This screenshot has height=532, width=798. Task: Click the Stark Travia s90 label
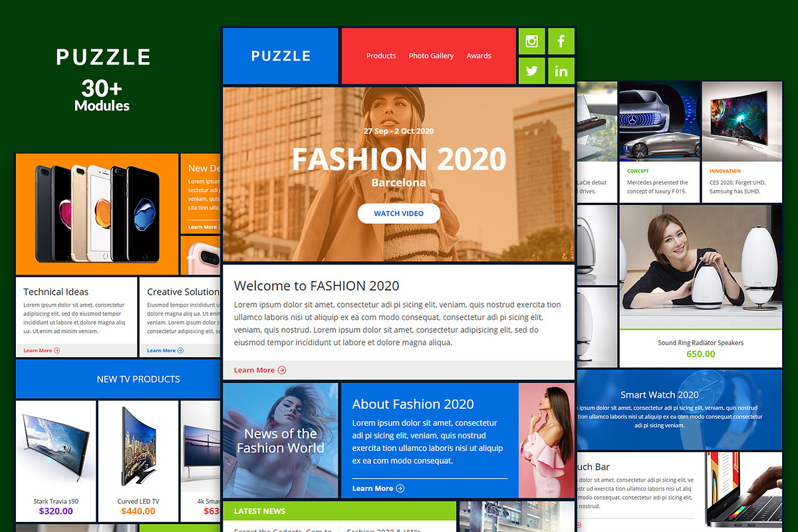click(56, 501)
